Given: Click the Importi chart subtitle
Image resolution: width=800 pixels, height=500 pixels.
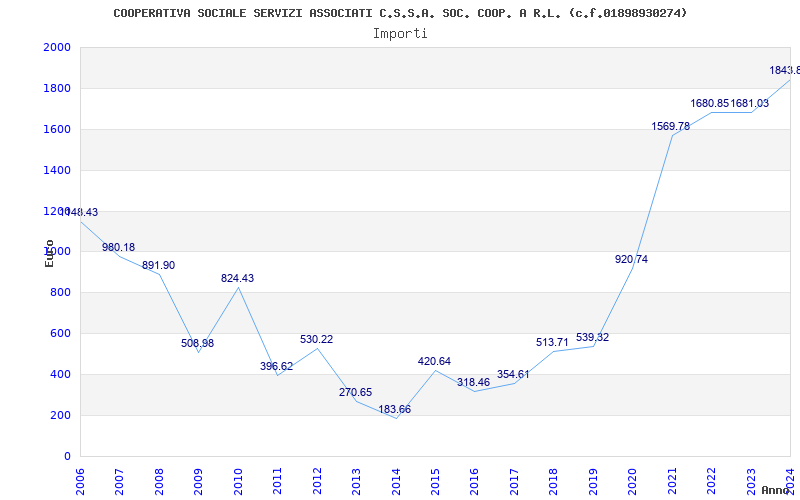Looking at the screenshot, I should [400, 33].
